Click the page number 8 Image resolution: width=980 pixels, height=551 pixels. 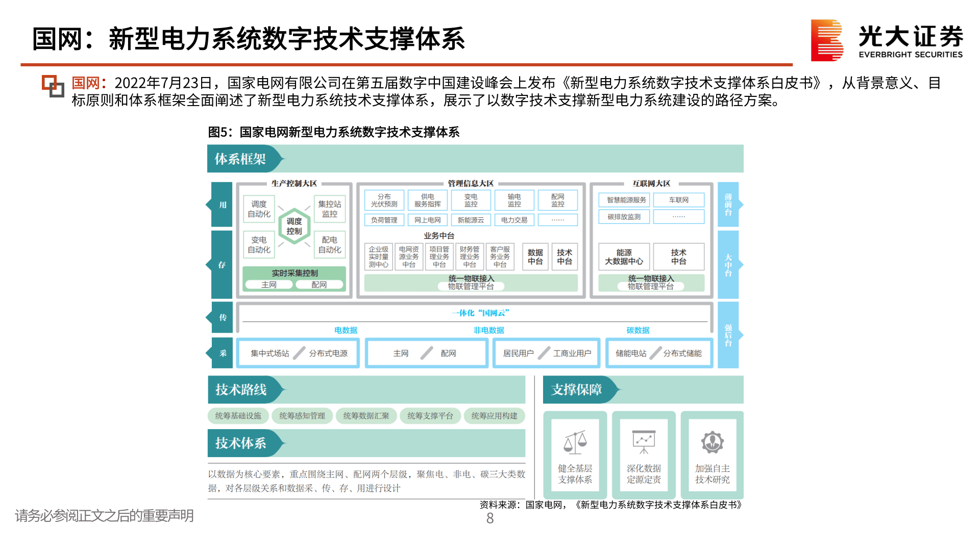[x=490, y=518]
